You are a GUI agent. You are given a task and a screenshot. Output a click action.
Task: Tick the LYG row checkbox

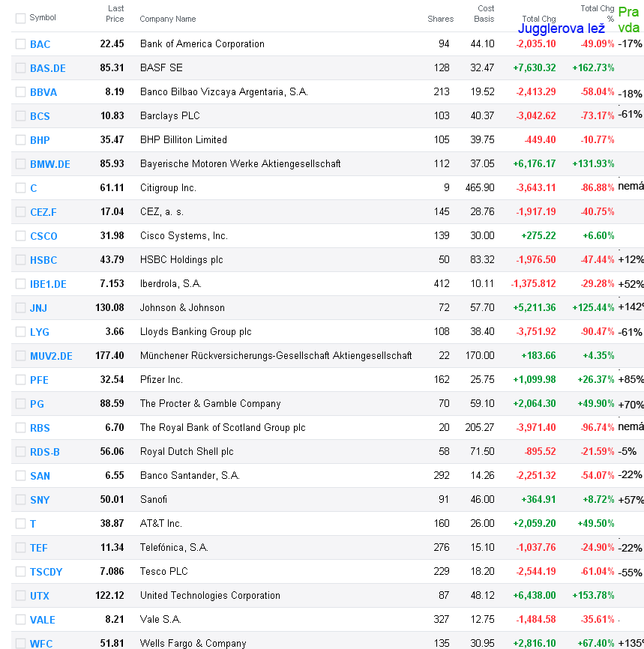click(20, 332)
